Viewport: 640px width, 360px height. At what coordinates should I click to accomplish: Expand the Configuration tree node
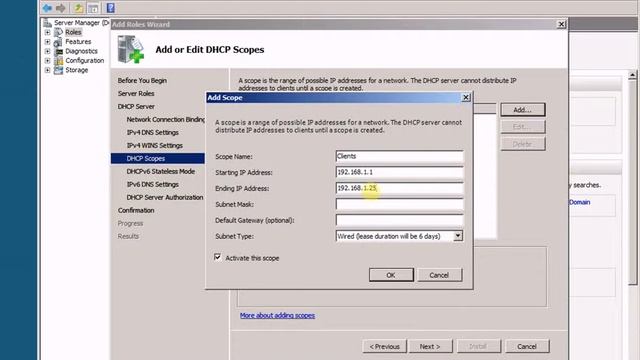[x=47, y=60]
